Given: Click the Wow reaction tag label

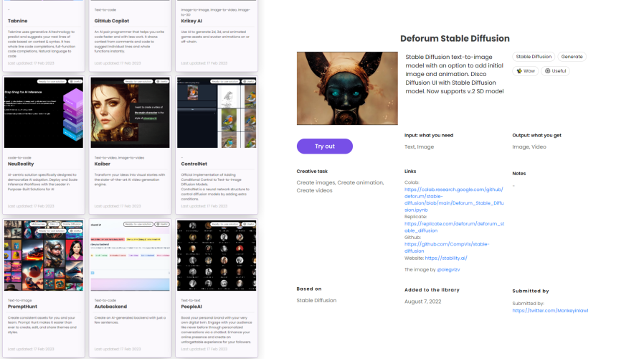Looking at the screenshot, I should (x=529, y=71).
